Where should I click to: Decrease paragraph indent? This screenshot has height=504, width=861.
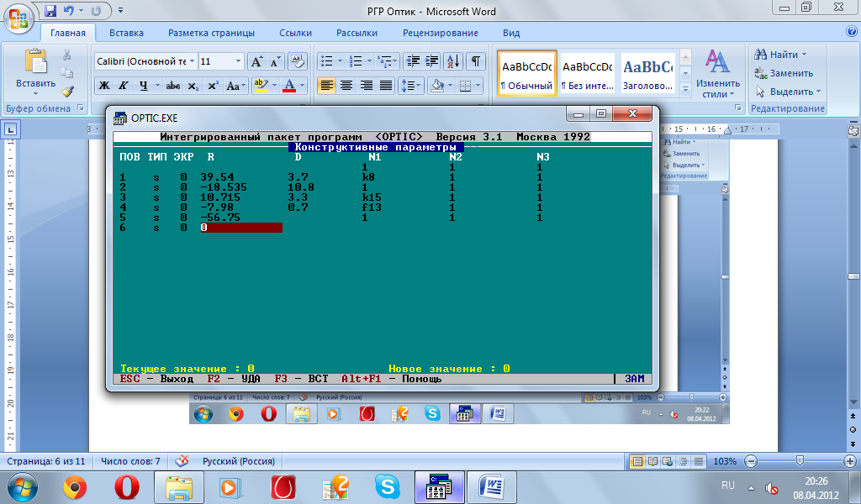(412, 61)
